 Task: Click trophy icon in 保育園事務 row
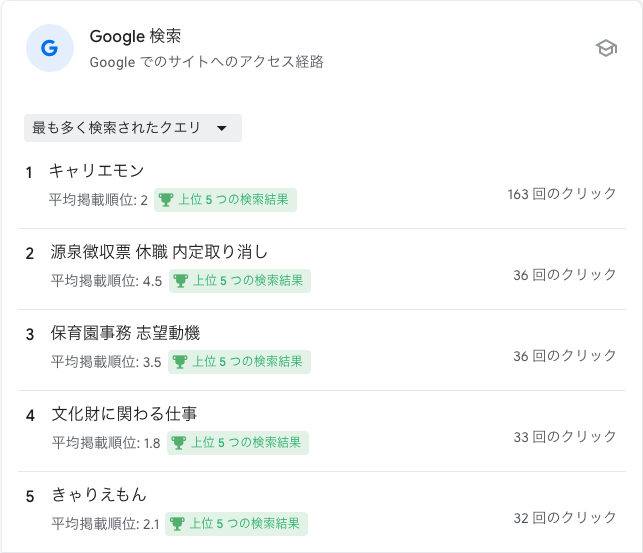point(180,362)
